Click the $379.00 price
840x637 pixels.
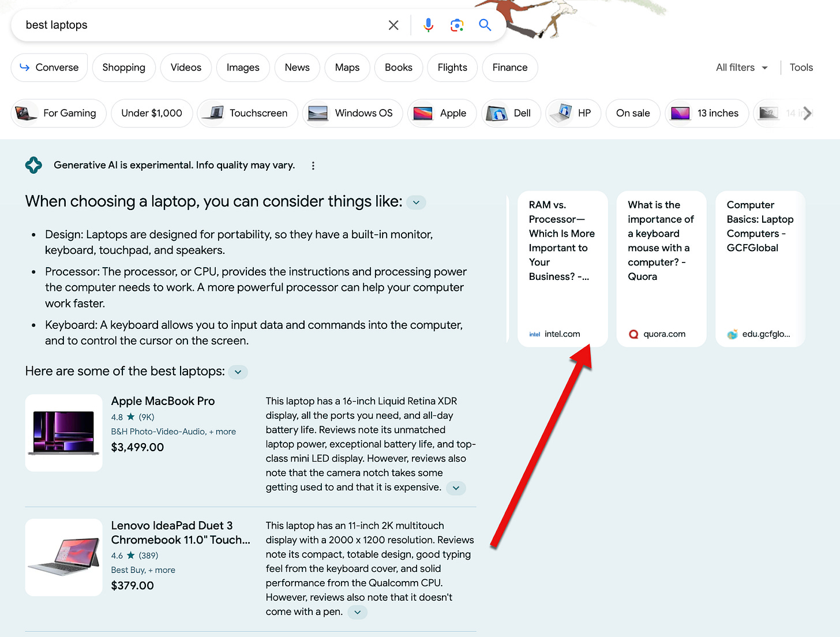pyautogui.click(x=132, y=586)
